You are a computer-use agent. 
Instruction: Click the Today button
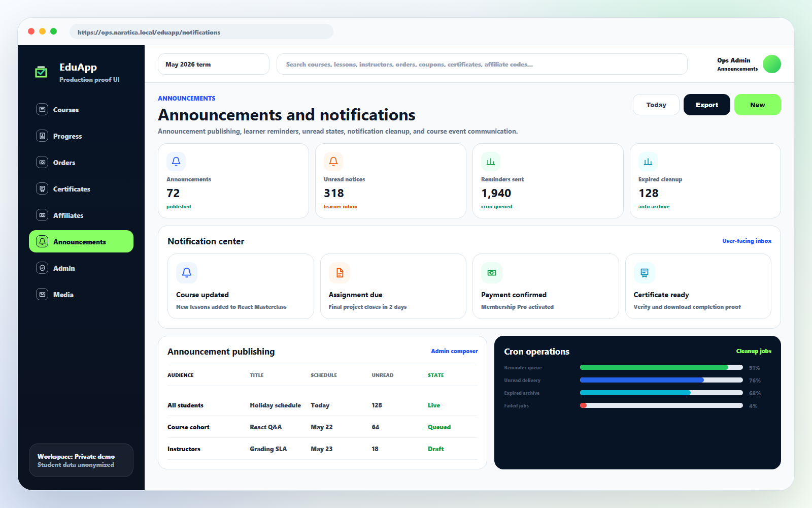pos(656,105)
